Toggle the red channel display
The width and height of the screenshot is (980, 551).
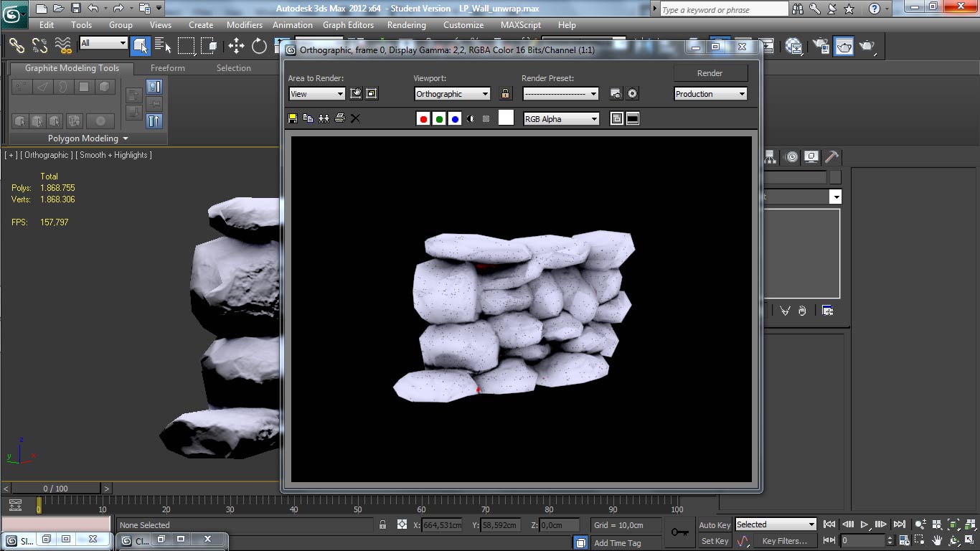point(423,118)
